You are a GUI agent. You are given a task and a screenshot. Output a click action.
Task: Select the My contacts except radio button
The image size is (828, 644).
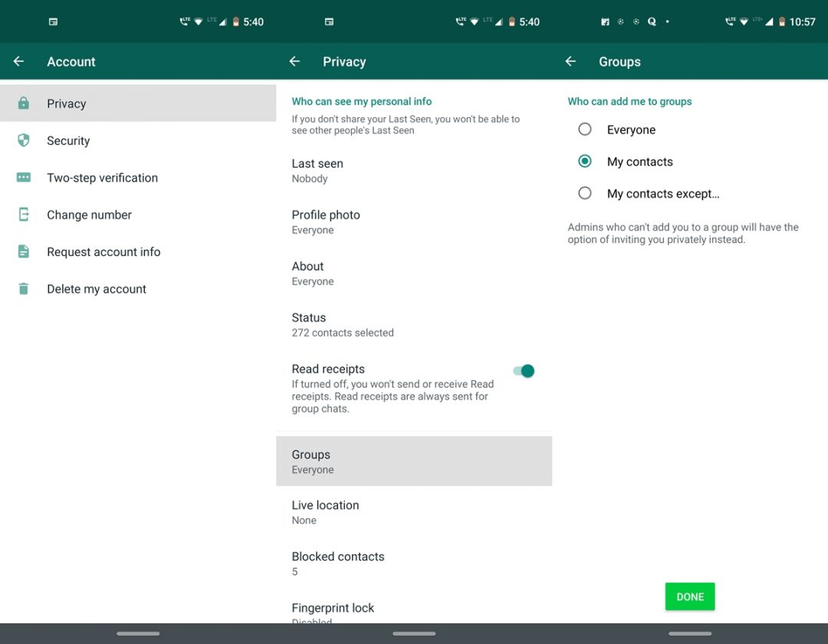pos(584,193)
